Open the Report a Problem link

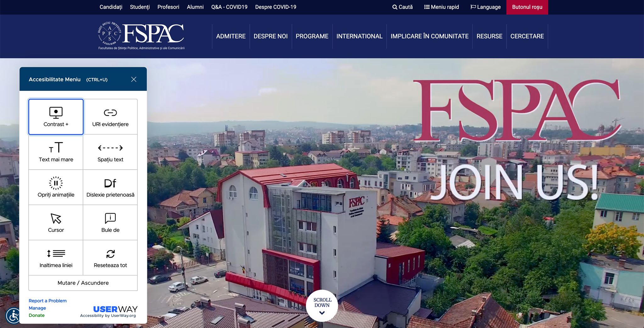tap(47, 301)
